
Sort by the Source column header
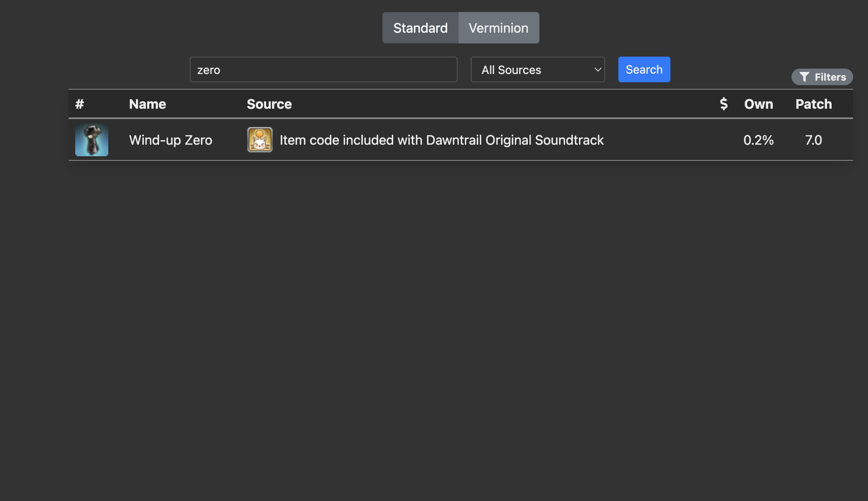tap(269, 104)
